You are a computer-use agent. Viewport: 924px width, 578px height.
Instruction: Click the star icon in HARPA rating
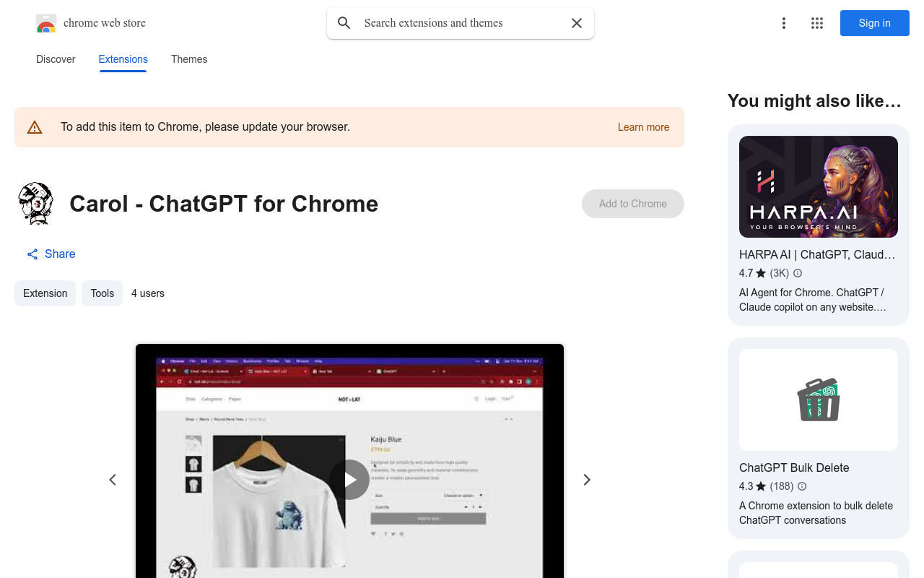coord(761,273)
